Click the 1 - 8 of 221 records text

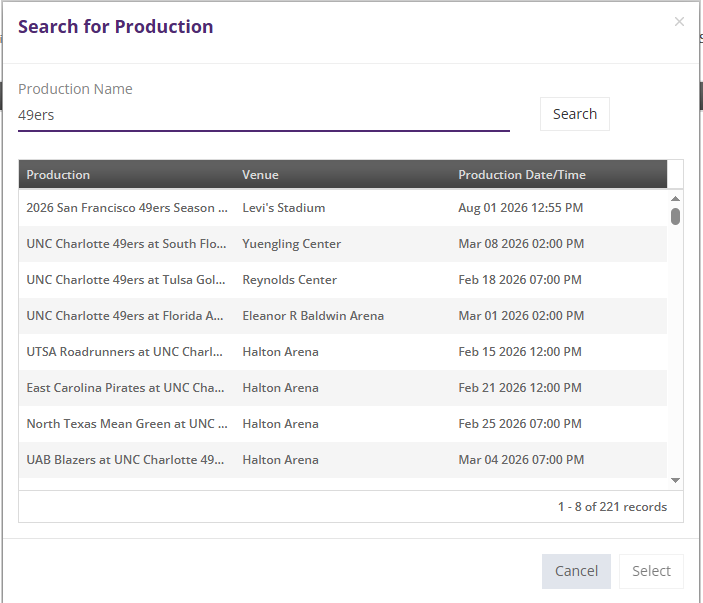[612, 507]
